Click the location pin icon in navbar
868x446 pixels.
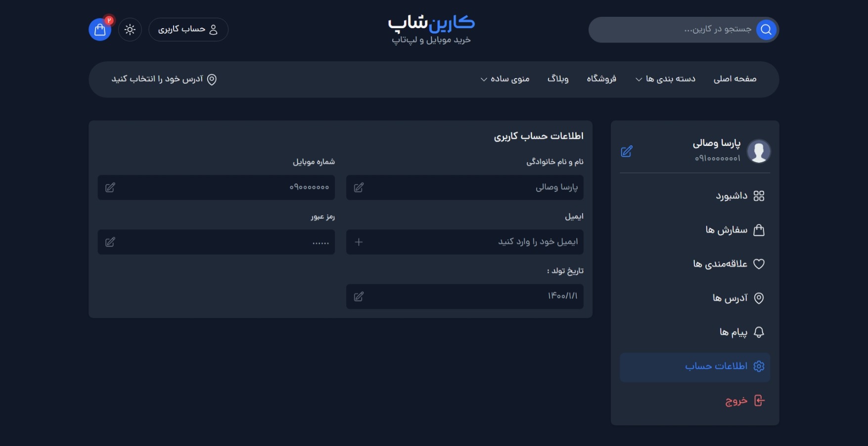[212, 80]
